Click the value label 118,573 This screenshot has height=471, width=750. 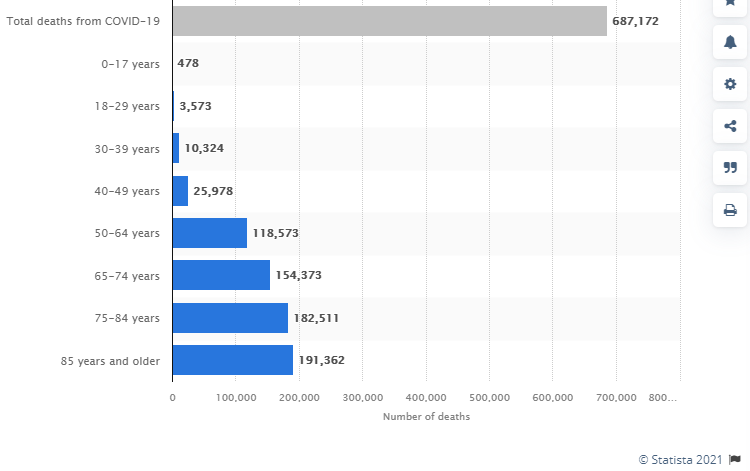tap(276, 233)
